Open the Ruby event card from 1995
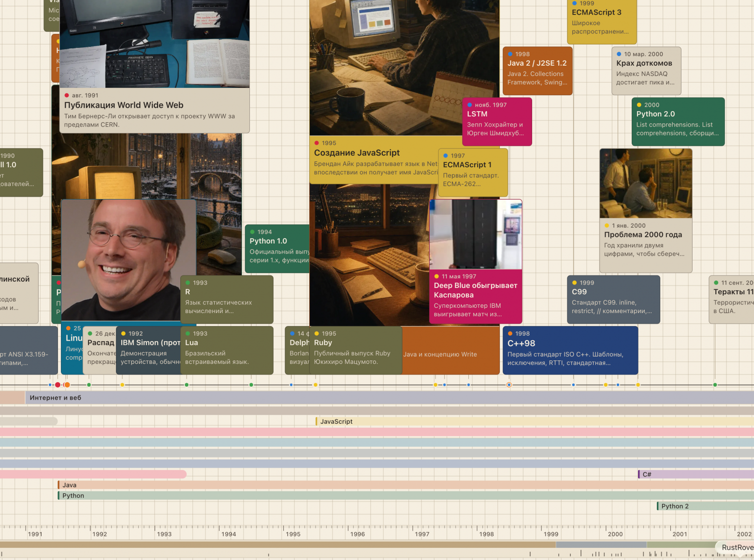754x560 pixels. coord(356,350)
